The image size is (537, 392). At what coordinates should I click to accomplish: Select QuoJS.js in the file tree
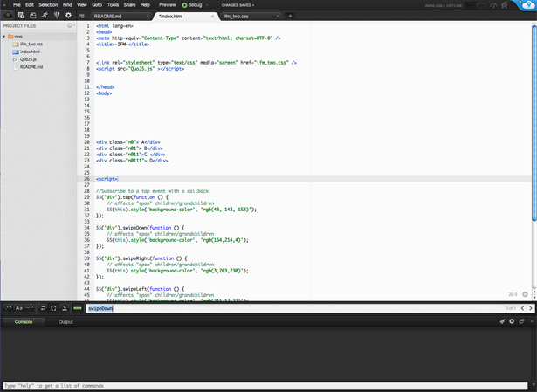pyautogui.click(x=26, y=58)
